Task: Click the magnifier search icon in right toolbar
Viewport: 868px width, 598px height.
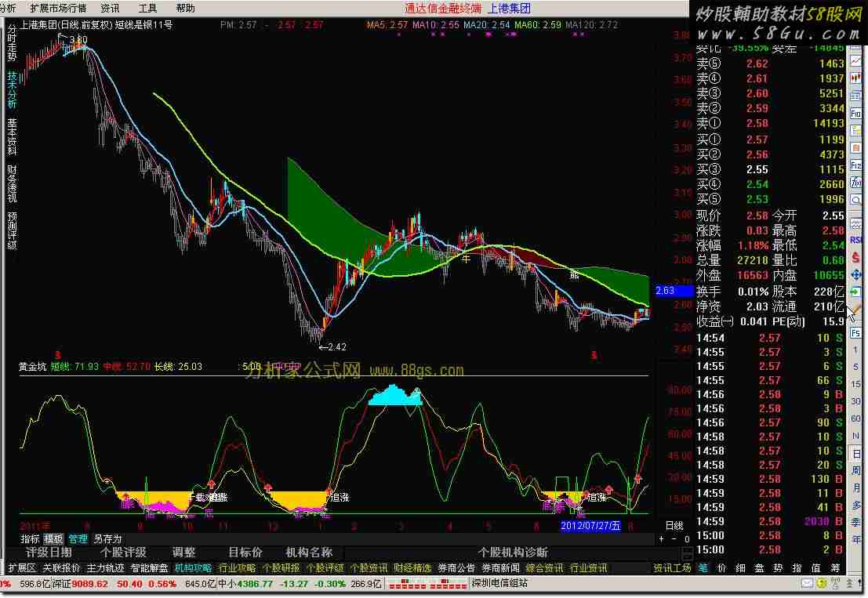Action: (855, 200)
